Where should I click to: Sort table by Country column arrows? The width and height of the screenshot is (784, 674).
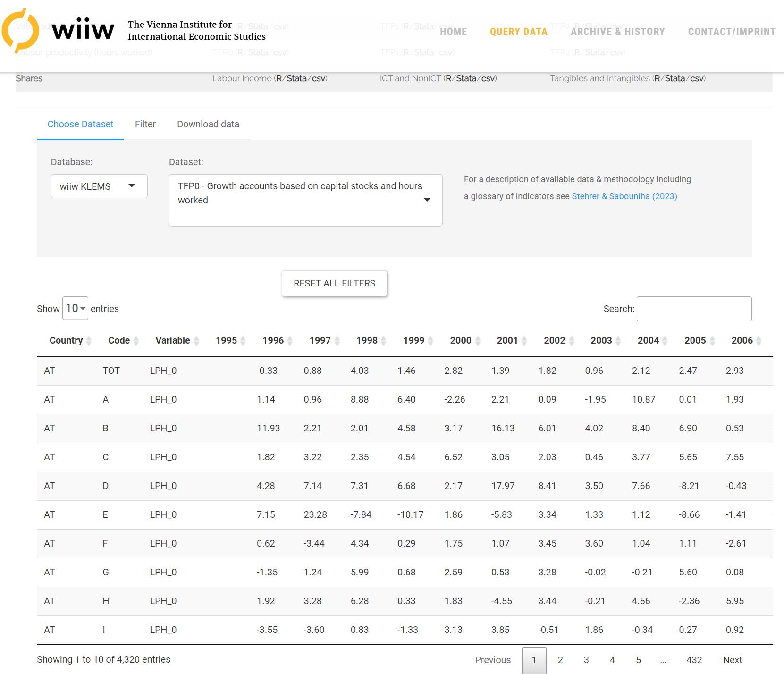coord(89,341)
